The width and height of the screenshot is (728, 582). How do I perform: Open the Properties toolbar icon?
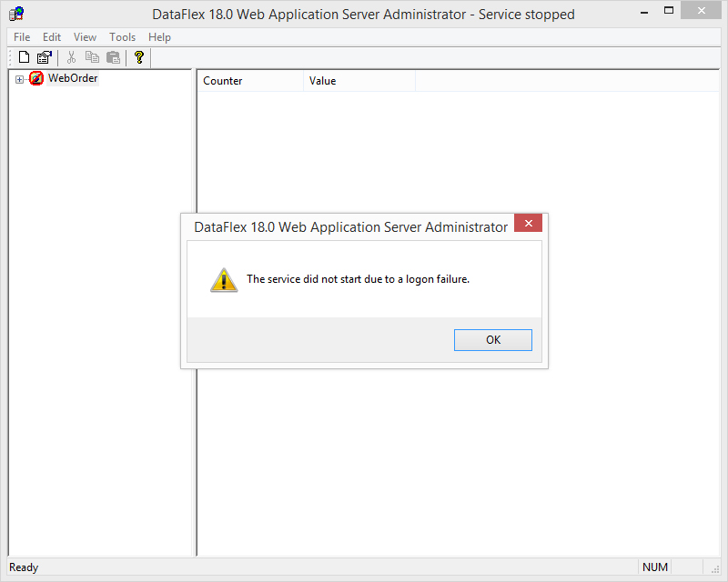pyautogui.click(x=45, y=57)
